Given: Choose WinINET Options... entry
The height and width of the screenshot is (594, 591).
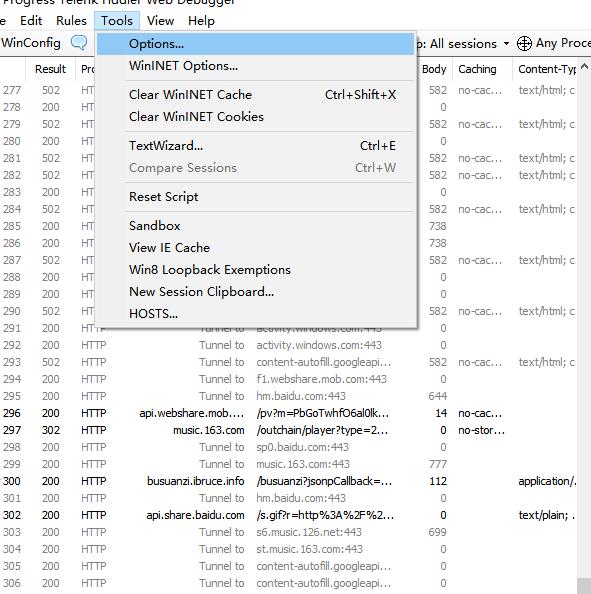Looking at the screenshot, I should click(x=256, y=66).
